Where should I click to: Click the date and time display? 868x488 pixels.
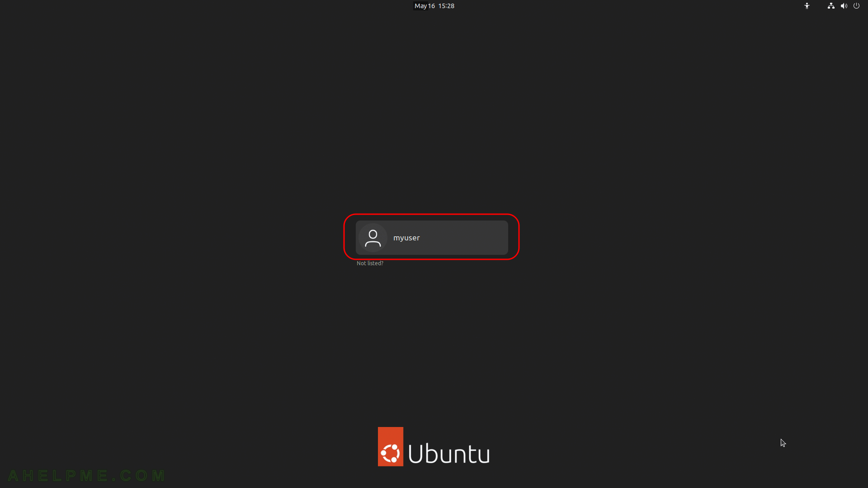click(434, 6)
